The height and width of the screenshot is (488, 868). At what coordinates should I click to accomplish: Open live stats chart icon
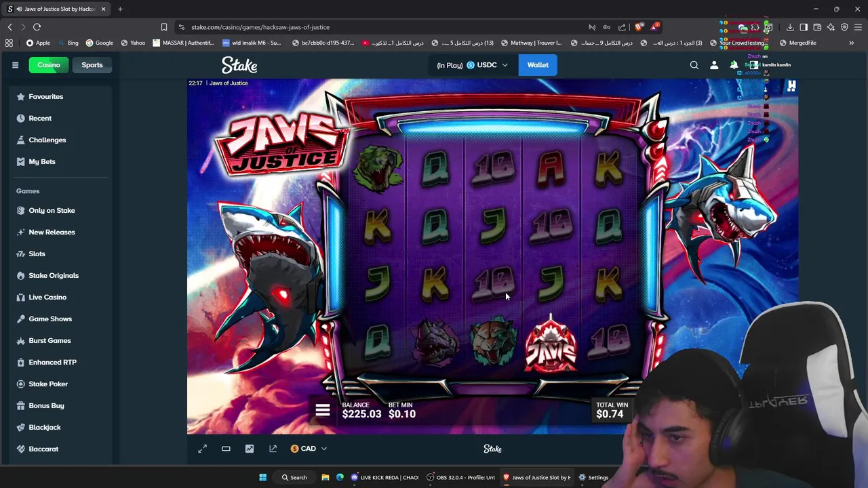coord(250,449)
